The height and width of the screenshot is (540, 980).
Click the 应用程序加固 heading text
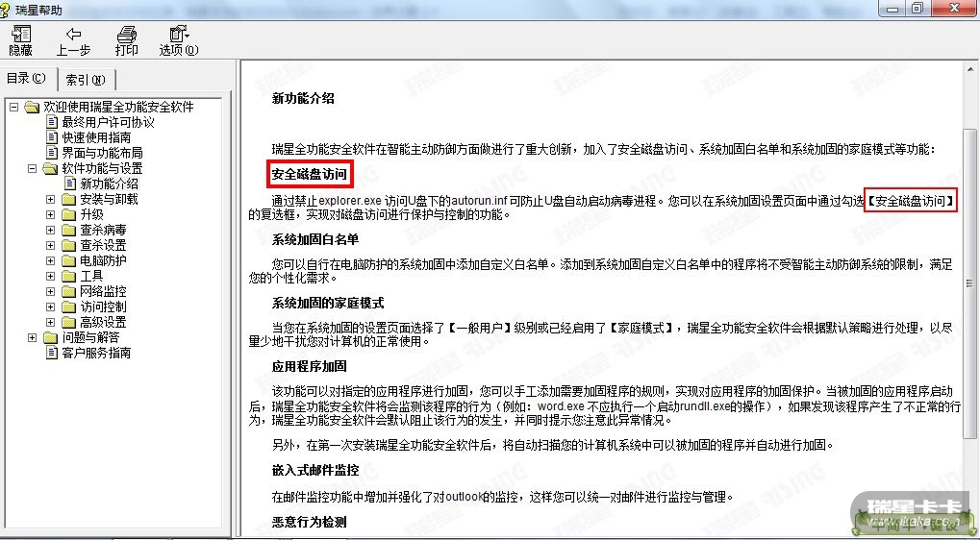310,366
